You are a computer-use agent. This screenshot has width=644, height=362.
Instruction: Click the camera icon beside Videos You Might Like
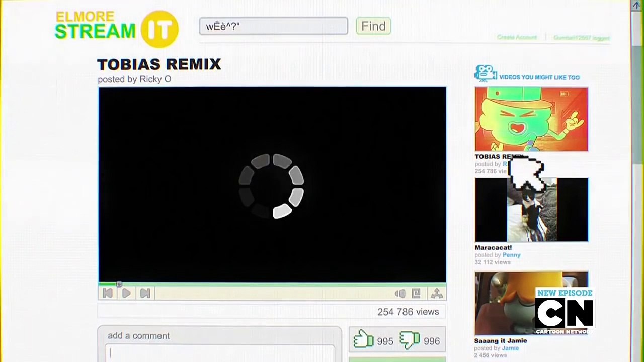tap(485, 73)
